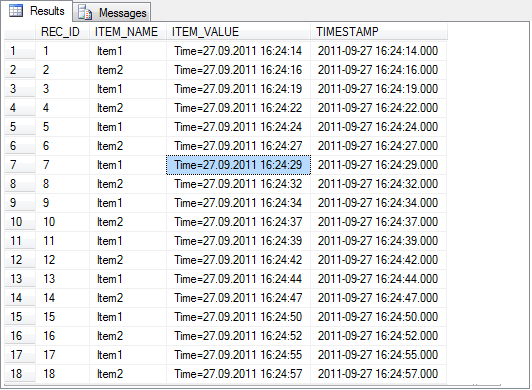Click timestamp '2011-09-27 16:24:14.000'

point(379,51)
